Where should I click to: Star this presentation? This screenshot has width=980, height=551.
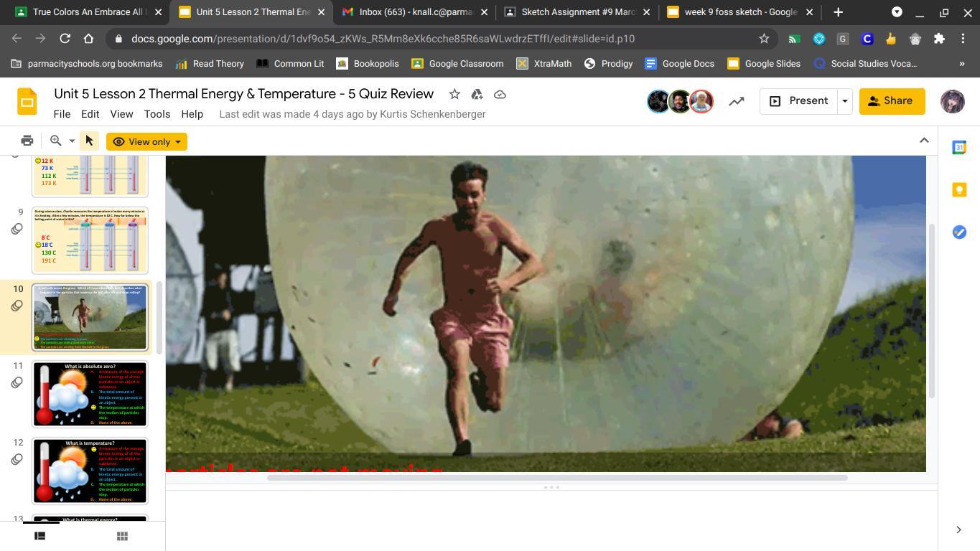454,94
